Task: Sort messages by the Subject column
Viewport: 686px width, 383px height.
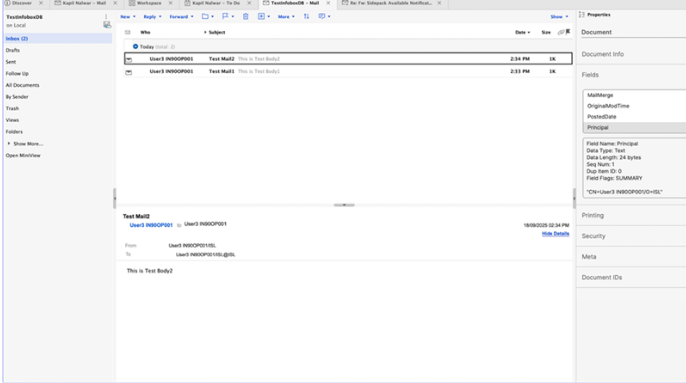Action: click(x=217, y=32)
